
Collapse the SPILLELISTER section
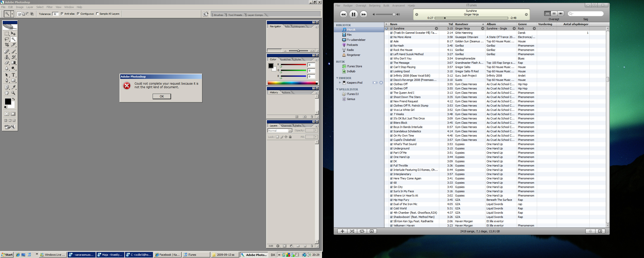tap(337, 89)
